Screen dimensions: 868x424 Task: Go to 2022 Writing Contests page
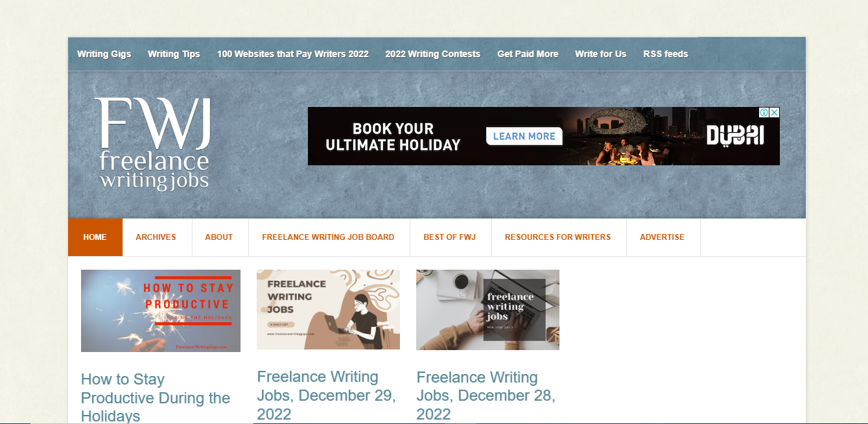[x=433, y=54]
